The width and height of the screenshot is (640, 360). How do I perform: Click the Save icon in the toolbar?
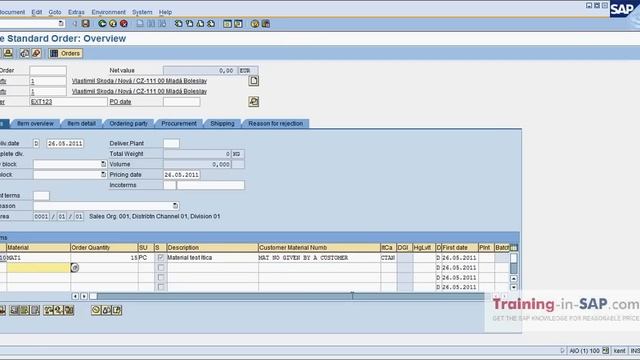tap(86, 24)
